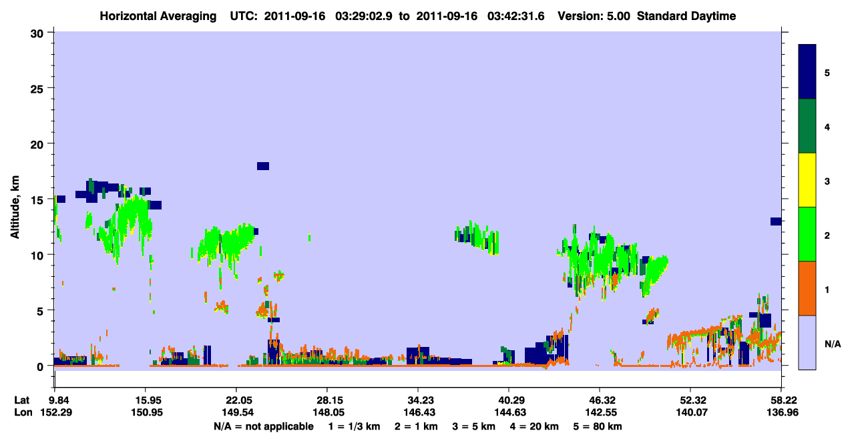The image size is (868, 445).
Task: Click the orange colorbar segment labeled 1
Action: 807,288
